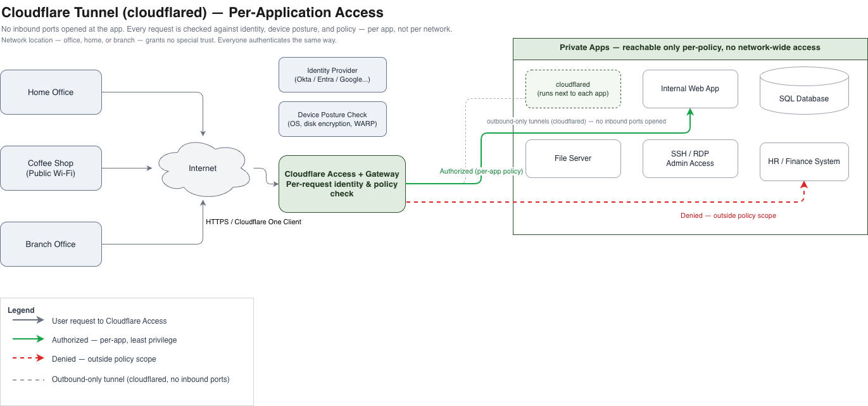Click the 'Network location' subtitle line
This screenshot has height=406, width=868.
click(169, 40)
